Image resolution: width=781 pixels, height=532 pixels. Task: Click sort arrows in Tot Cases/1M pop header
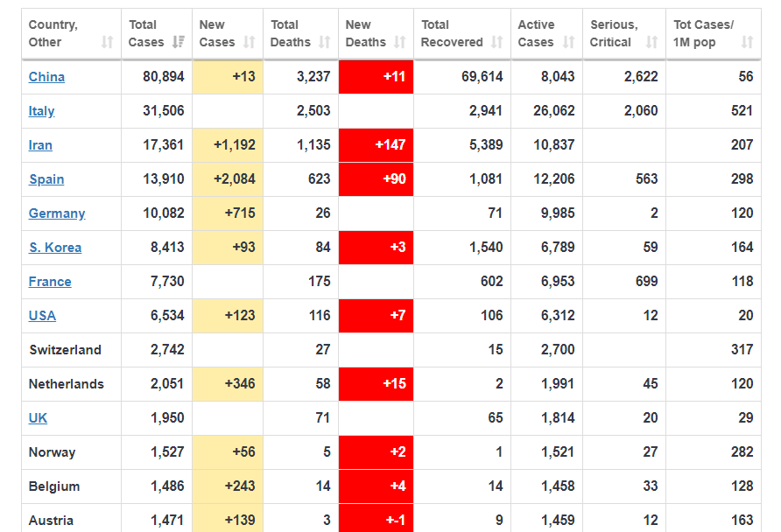747,42
